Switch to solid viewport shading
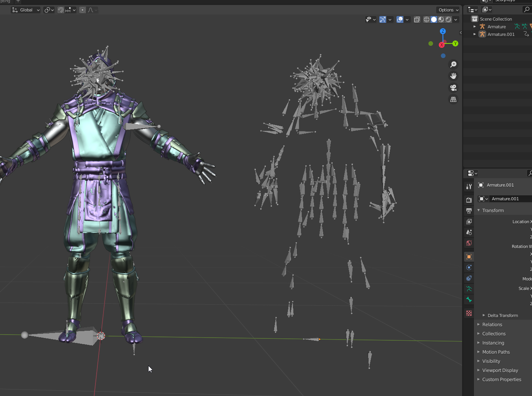Viewport: 532px width, 396px height. tap(434, 19)
